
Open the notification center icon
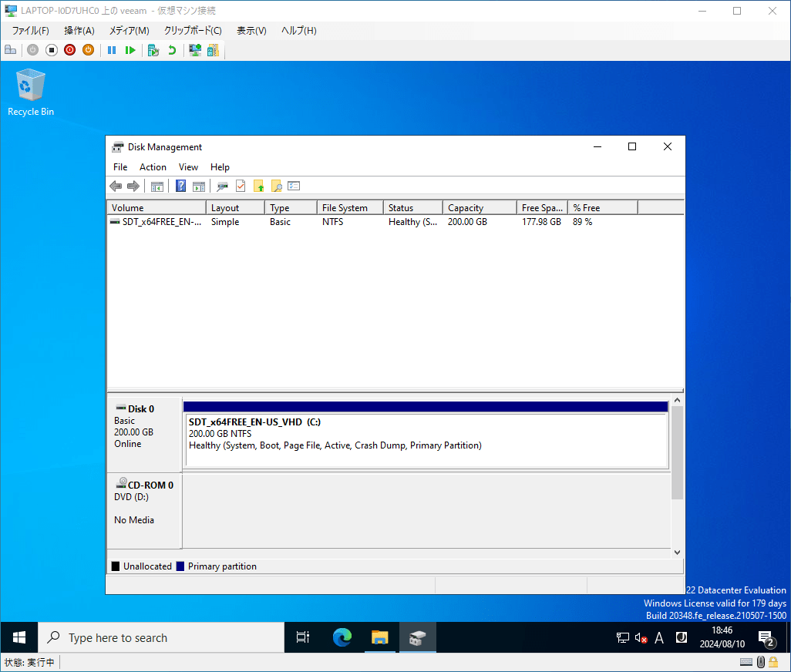pos(767,639)
